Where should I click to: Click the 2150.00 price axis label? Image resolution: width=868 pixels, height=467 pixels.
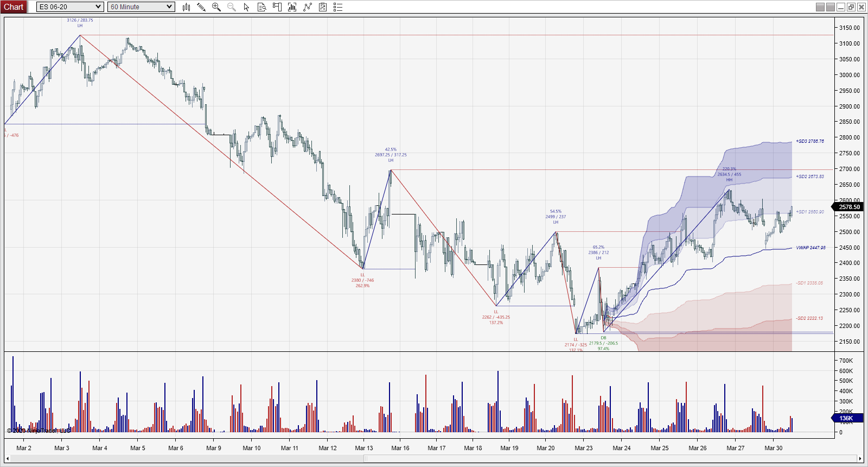[850, 342]
